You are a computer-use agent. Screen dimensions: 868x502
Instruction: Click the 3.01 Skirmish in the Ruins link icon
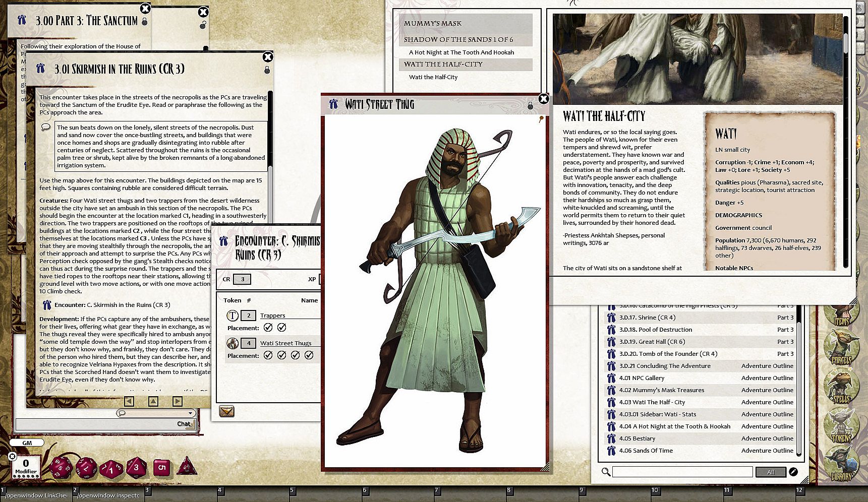tap(40, 69)
